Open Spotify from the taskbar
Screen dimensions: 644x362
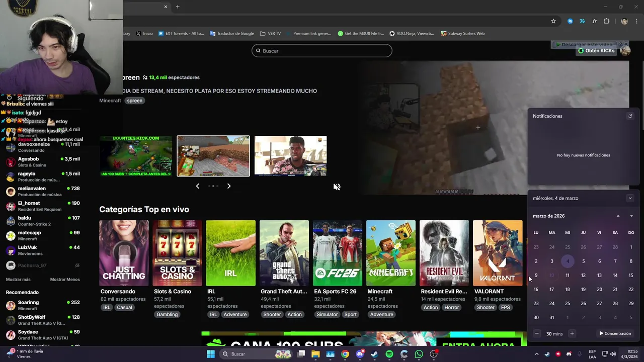click(389, 354)
